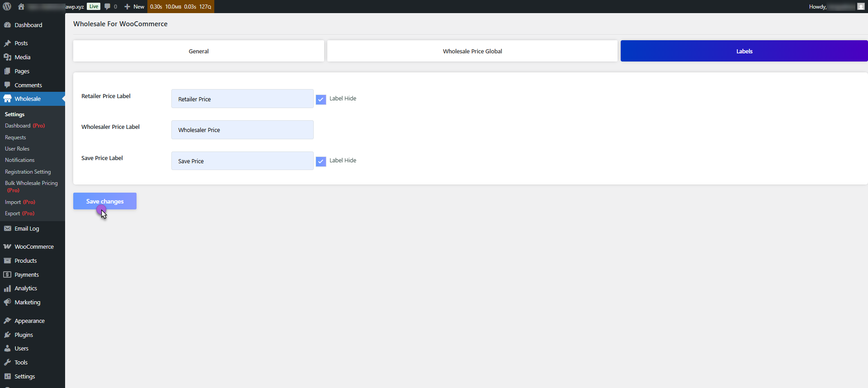Open Wholesale Settings submenu item
This screenshot has height=388, width=868.
[14, 114]
